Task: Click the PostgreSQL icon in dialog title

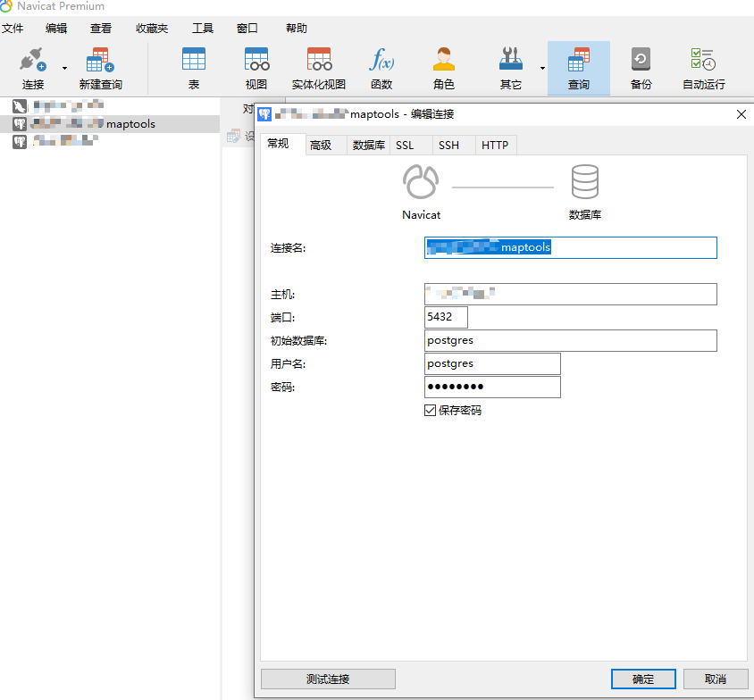Action: pyautogui.click(x=265, y=114)
